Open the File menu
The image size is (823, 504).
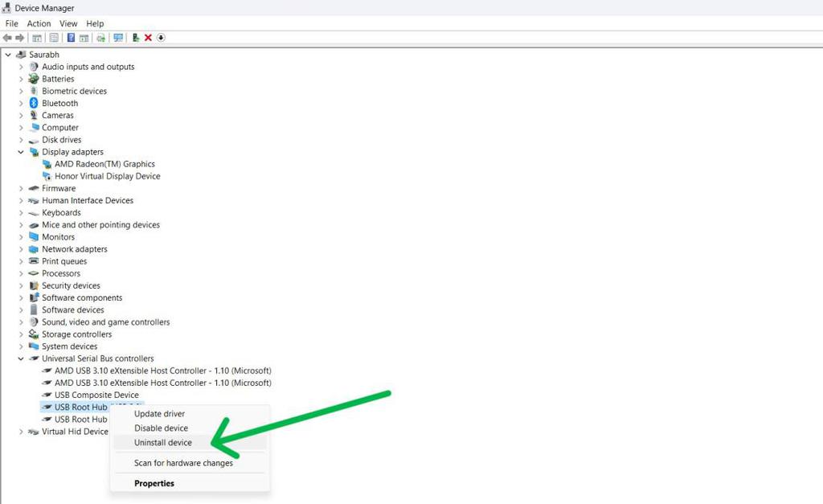pos(11,23)
